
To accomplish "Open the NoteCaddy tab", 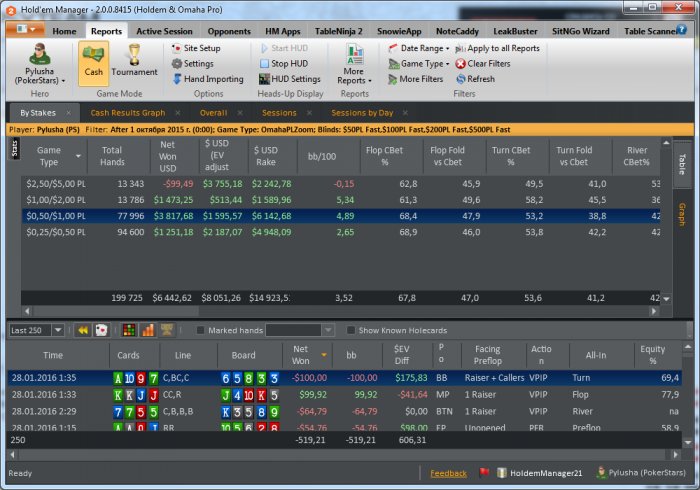I will pyautogui.click(x=457, y=31).
